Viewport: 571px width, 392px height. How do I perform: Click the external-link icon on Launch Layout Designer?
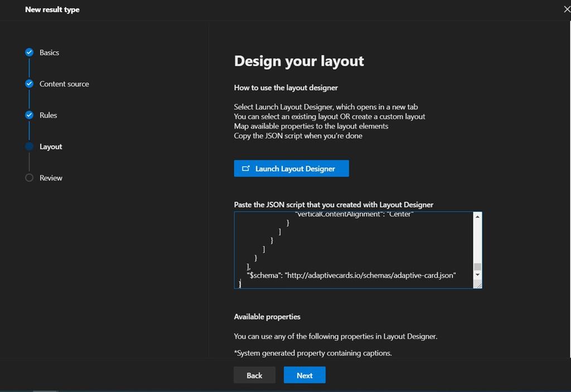tap(246, 168)
